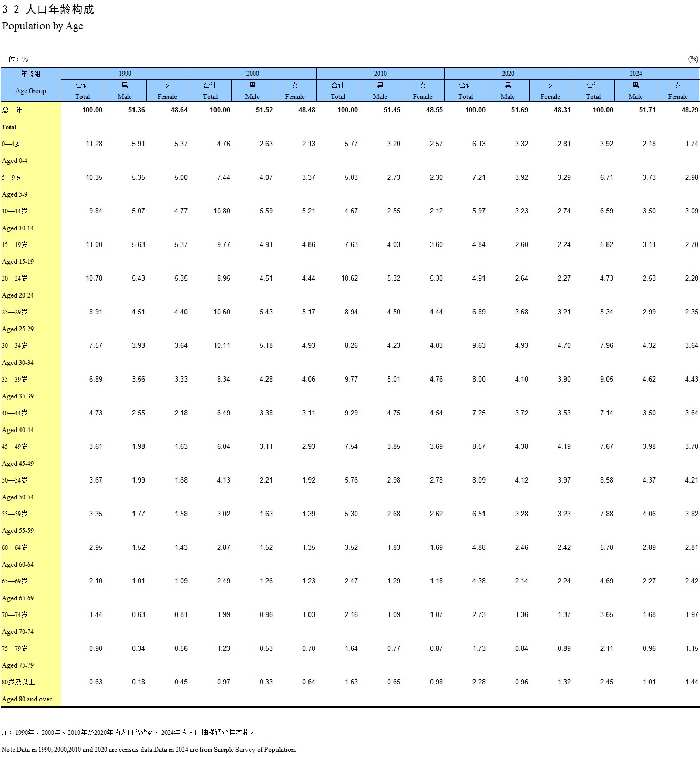
Task: Select the "Aged 0-4" row label
Action: point(15,161)
